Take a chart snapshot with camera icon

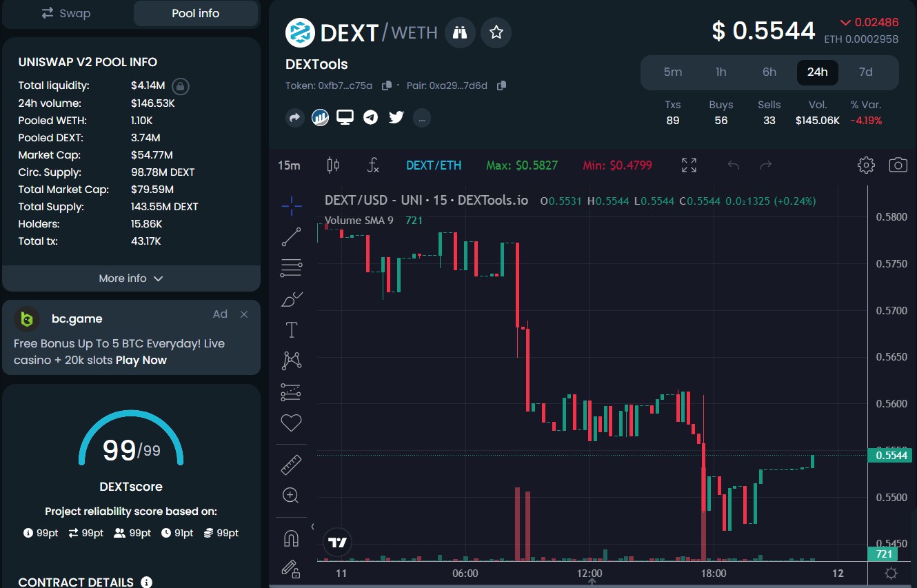click(898, 165)
